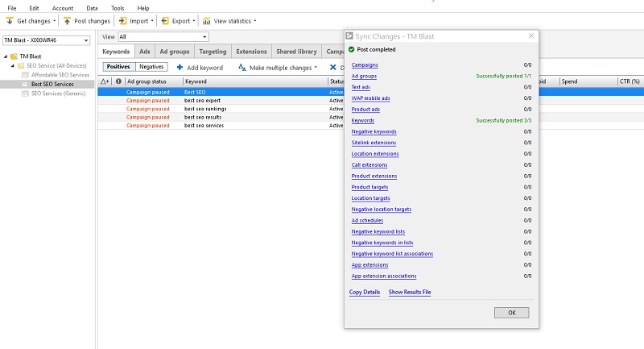Switch to the Shared library tab
Viewport: 644px width, 349px height.
296,52
